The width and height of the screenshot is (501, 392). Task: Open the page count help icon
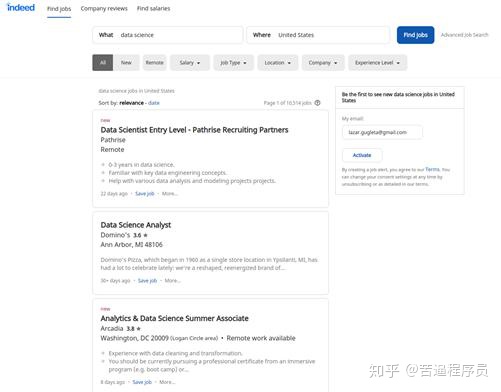click(317, 103)
